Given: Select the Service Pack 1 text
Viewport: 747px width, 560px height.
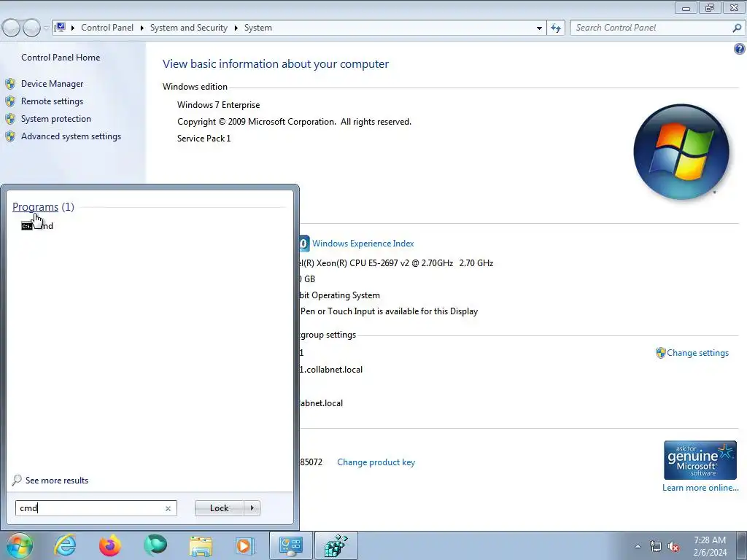Looking at the screenshot, I should tap(204, 139).
